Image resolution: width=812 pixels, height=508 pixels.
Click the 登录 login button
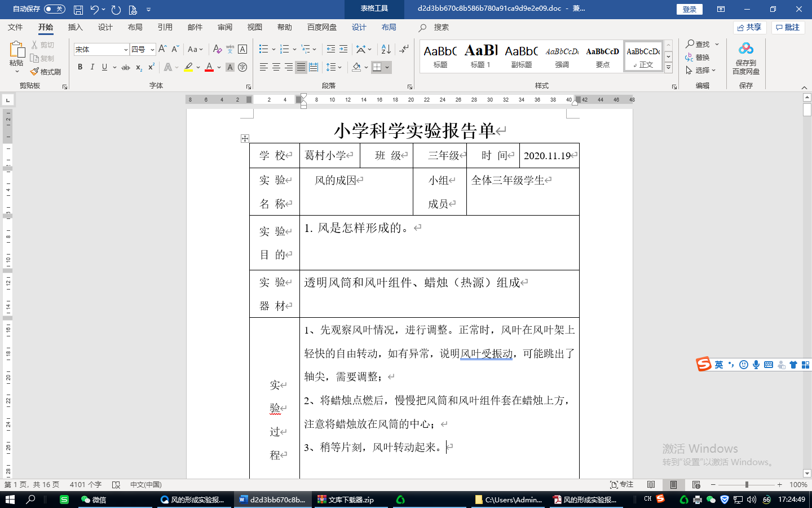689,9
